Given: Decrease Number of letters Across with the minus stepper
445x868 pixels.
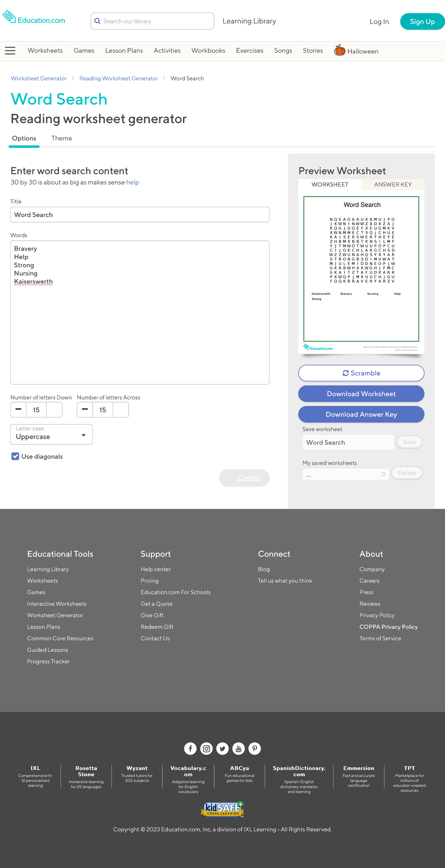Looking at the screenshot, I should (x=85, y=410).
